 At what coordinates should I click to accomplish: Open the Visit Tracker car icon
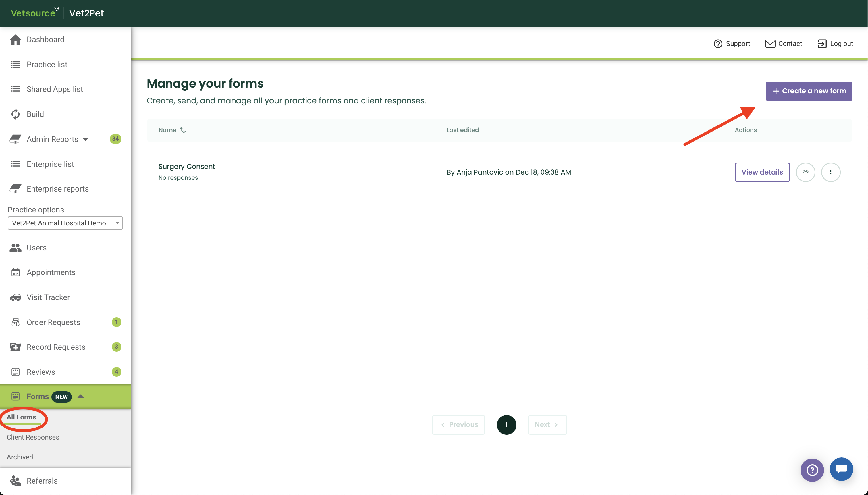[x=15, y=297]
